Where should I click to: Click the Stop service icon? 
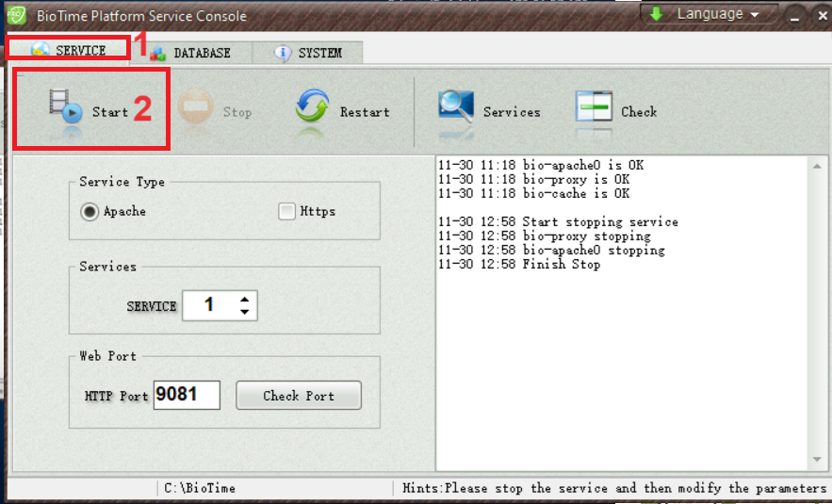click(195, 109)
